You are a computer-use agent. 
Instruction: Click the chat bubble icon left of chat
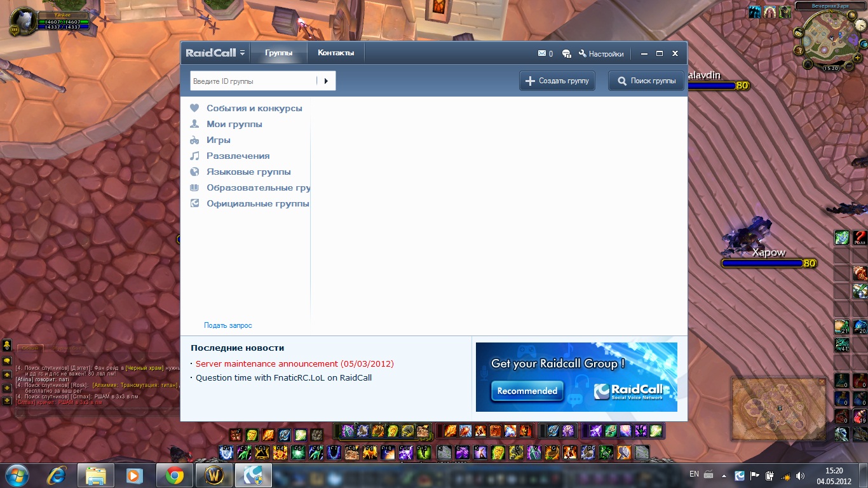(7, 361)
